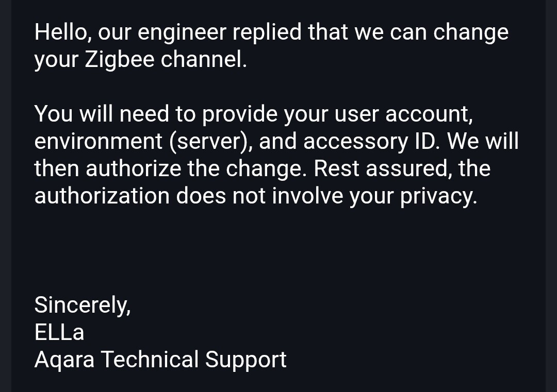The height and width of the screenshot is (392, 557).
Task: Click the signature name "ELLa"
Action: tap(59, 332)
